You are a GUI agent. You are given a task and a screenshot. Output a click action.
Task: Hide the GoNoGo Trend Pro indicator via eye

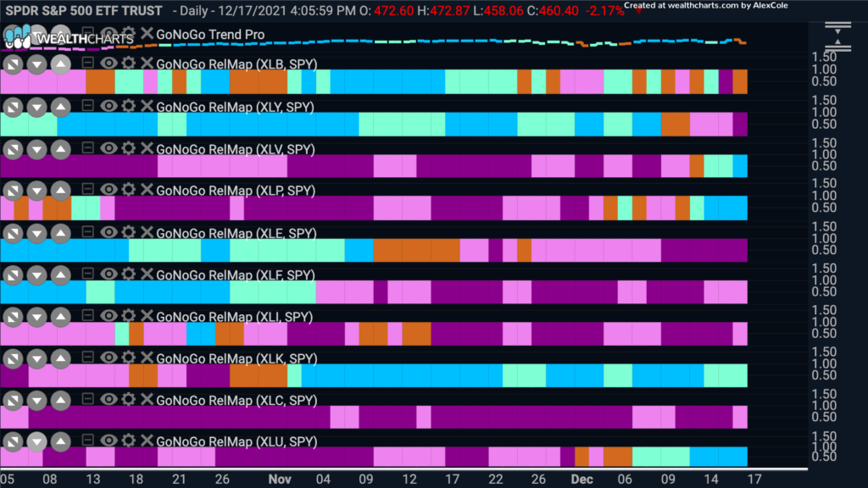[108, 33]
